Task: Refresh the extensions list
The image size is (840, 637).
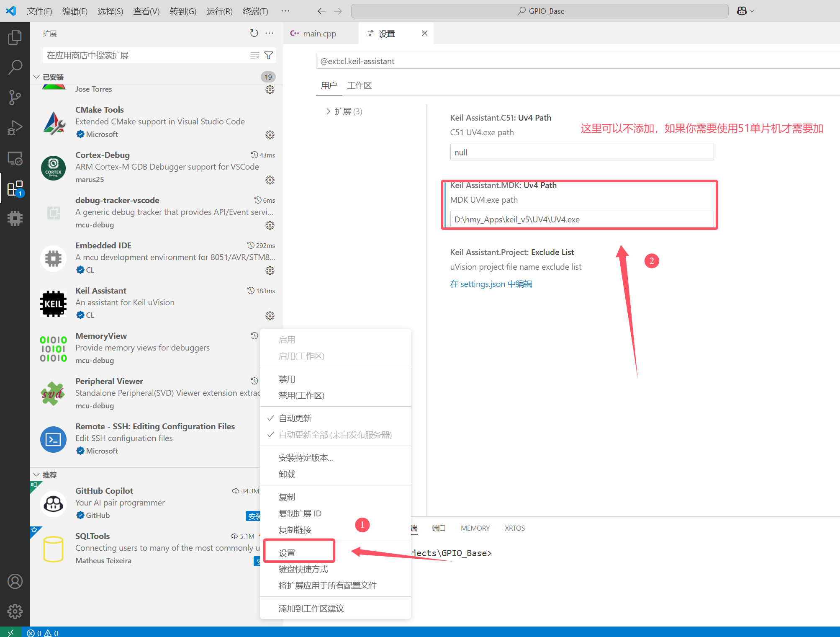Action: pyautogui.click(x=254, y=34)
